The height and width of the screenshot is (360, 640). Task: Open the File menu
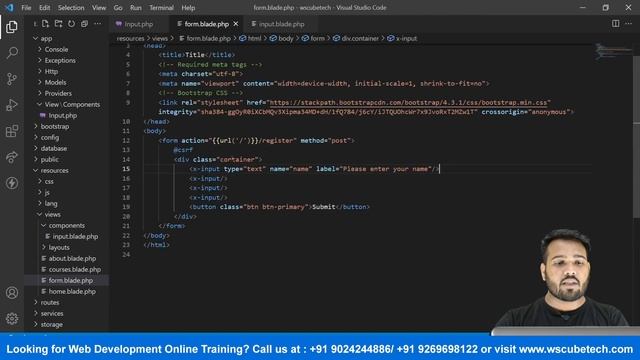pos(26,8)
